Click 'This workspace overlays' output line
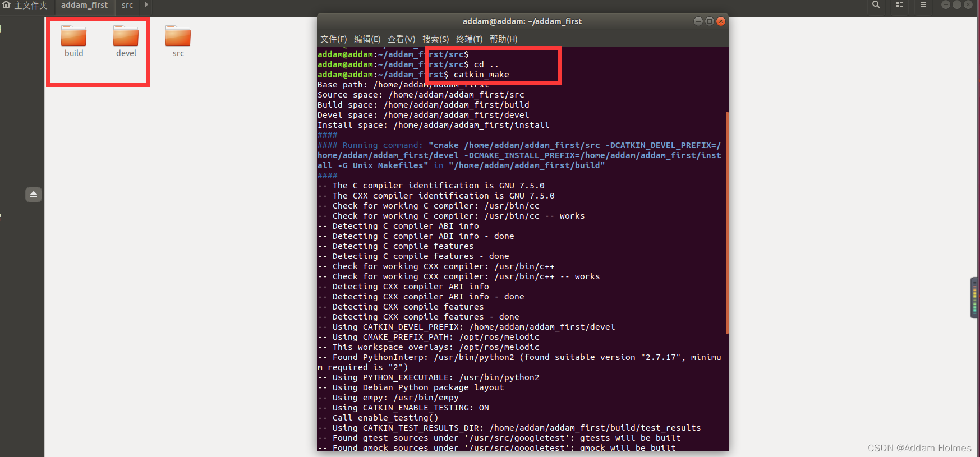The image size is (980, 457). click(429, 347)
